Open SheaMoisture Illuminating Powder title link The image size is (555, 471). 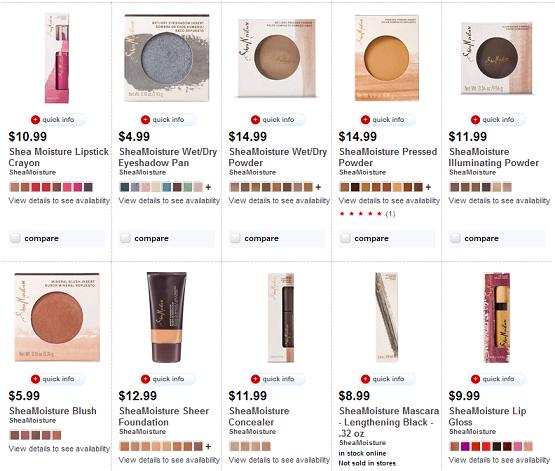(493, 157)
